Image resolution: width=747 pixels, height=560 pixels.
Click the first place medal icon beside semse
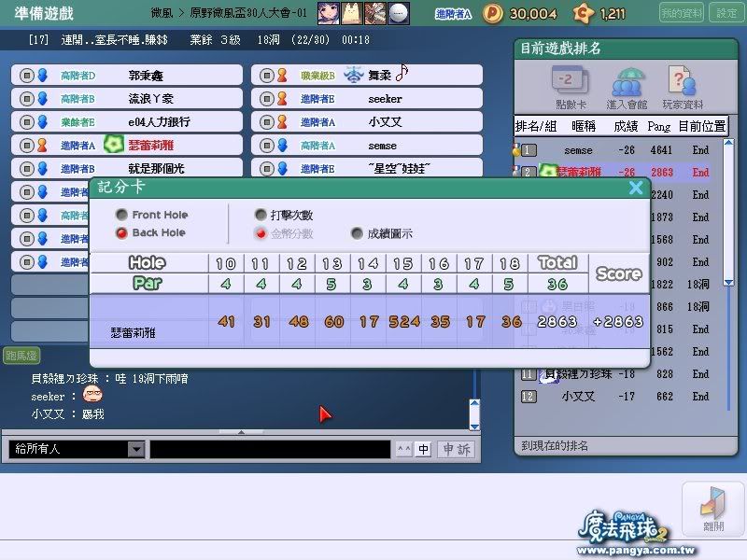[516, 150]
